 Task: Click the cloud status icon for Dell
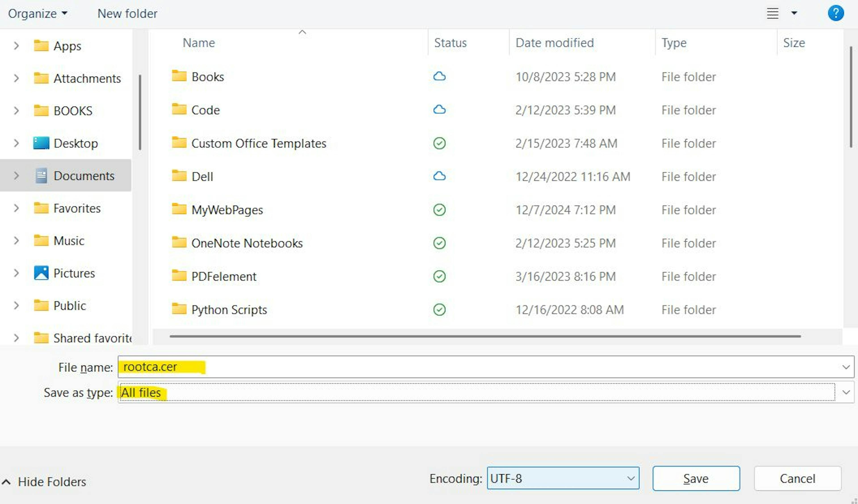439,176
